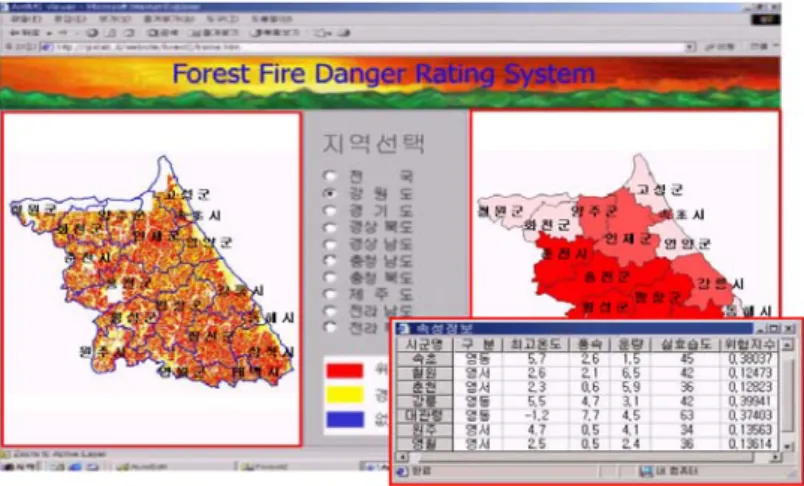Select the 경상북도 region radio button
Screen dimensions: 804x486
coord(331,227)
